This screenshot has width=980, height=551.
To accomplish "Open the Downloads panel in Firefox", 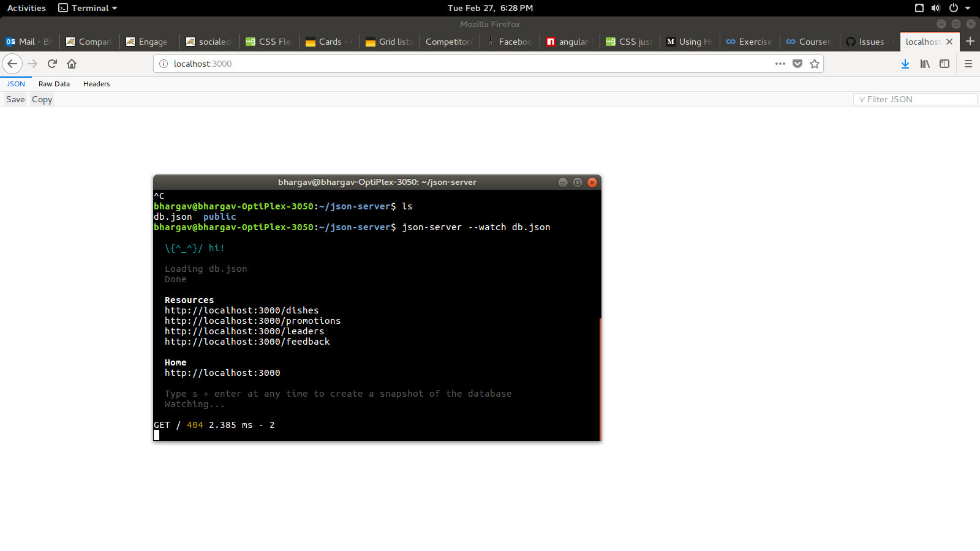I will click(x=905, y=64).
